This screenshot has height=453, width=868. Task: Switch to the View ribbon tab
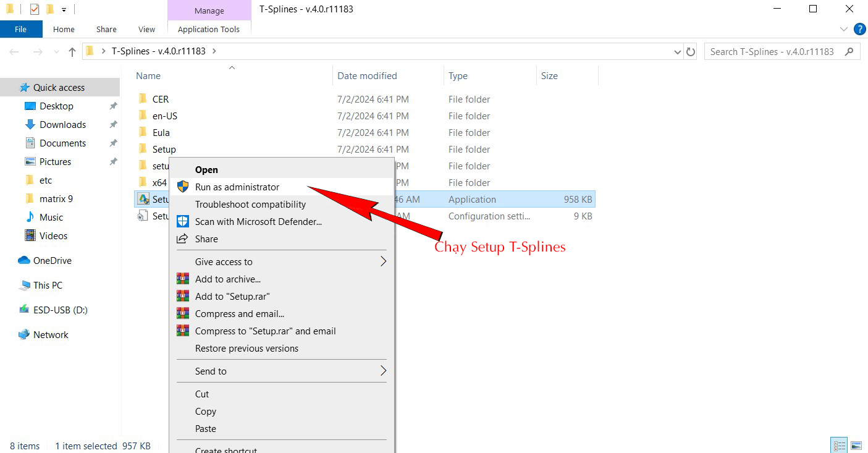[x=147, y=29]
